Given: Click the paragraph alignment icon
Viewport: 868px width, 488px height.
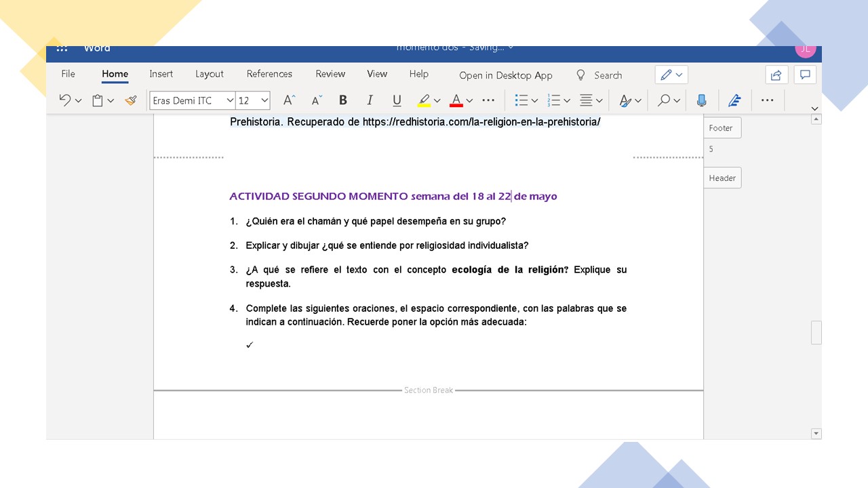Looking at the screenshot, I should (x=587, y=100).
